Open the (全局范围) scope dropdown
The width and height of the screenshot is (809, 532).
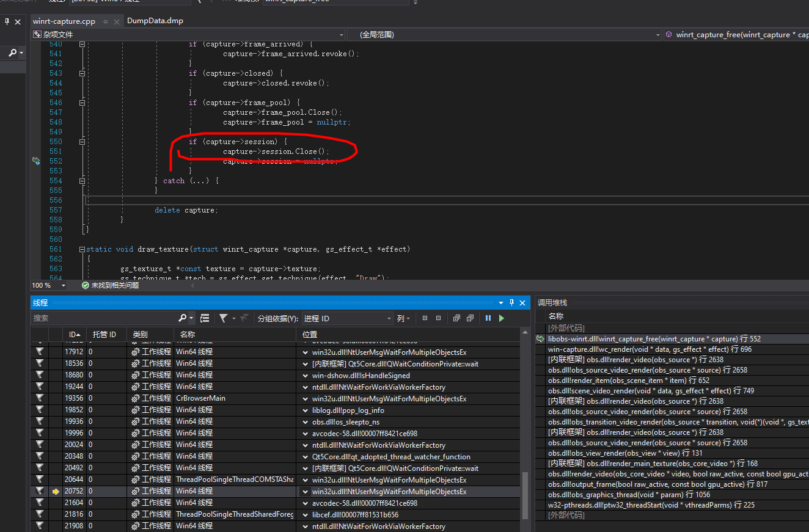click(x=657, y=34)
